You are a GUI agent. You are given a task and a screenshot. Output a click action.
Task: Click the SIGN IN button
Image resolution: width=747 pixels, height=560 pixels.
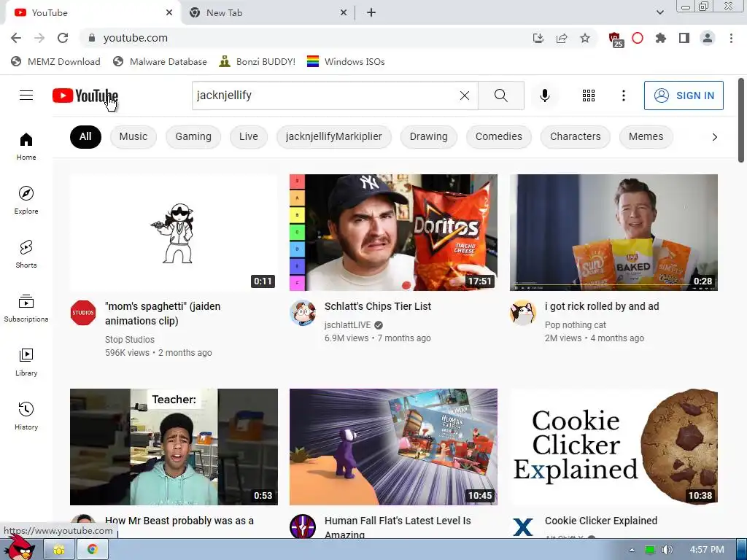(684, 96)
